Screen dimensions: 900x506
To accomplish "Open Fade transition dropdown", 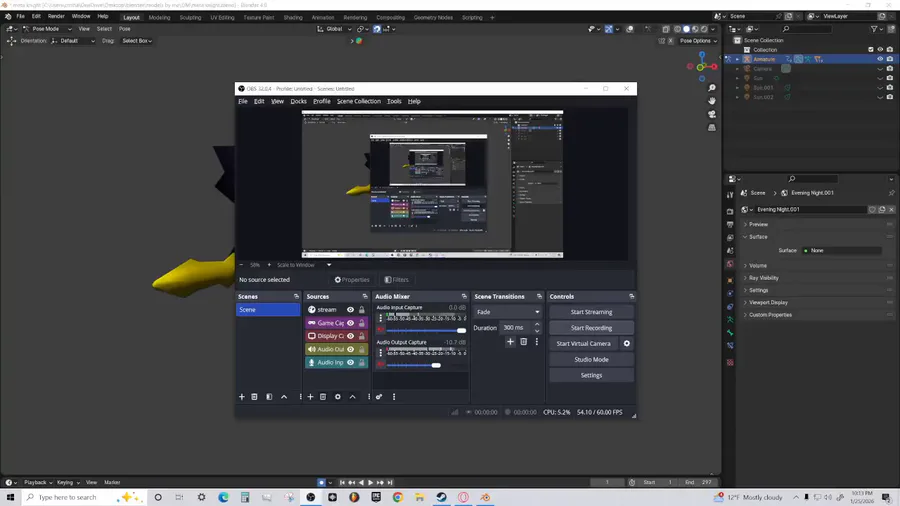I will point(508,312).
